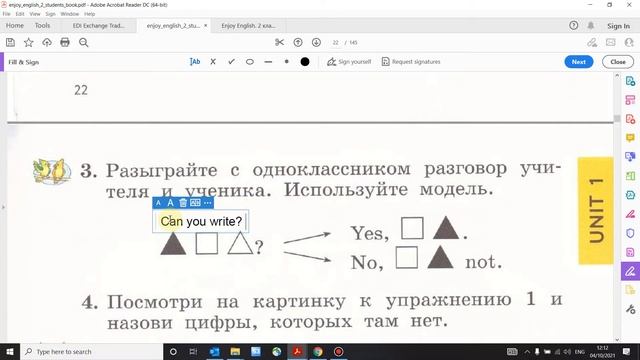Click Sign yourself
Screen dimensions: 640x360
[x=349, y=62]
